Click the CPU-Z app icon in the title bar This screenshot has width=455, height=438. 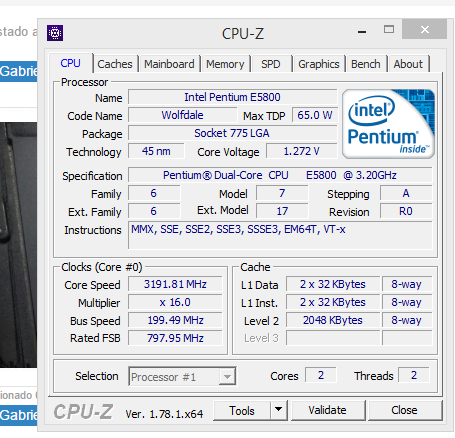point(55,33)
